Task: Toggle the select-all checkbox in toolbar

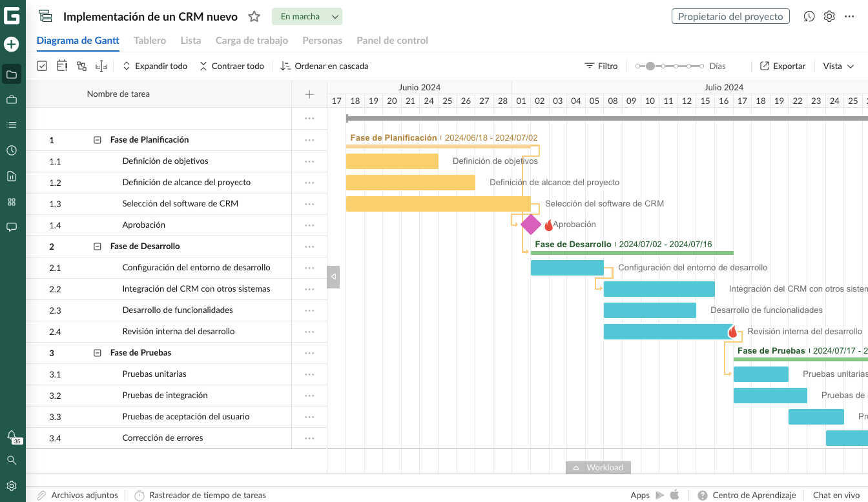Action: (x=42, y=66)
